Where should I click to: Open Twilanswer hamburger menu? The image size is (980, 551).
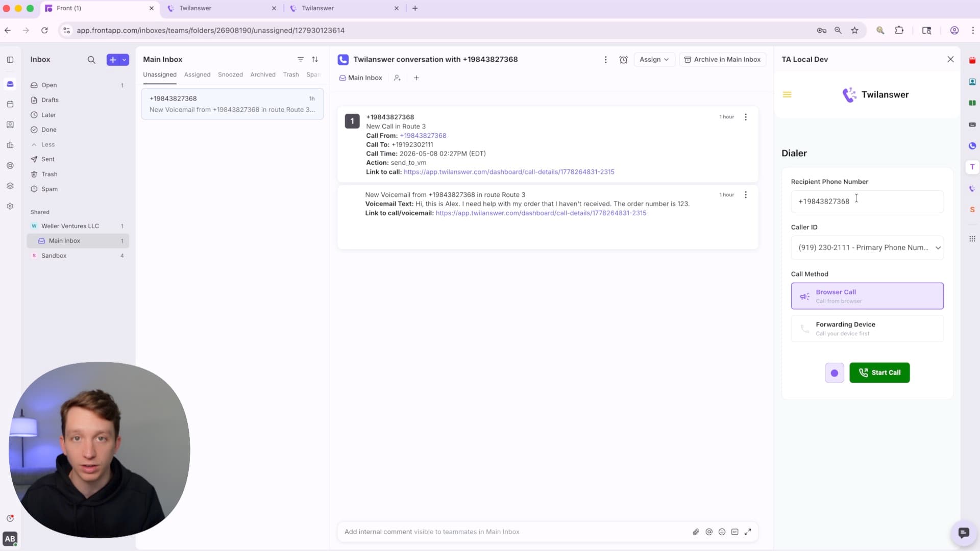787,95
